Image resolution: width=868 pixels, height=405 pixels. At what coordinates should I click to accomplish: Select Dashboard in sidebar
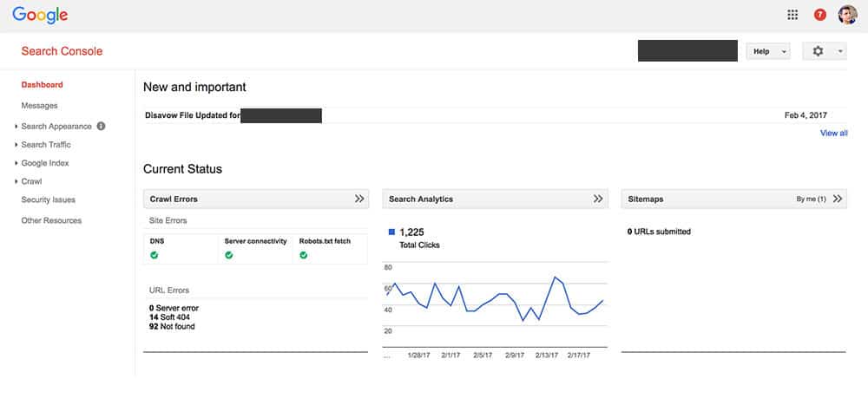pyautogui.click(x=42, y=85)
